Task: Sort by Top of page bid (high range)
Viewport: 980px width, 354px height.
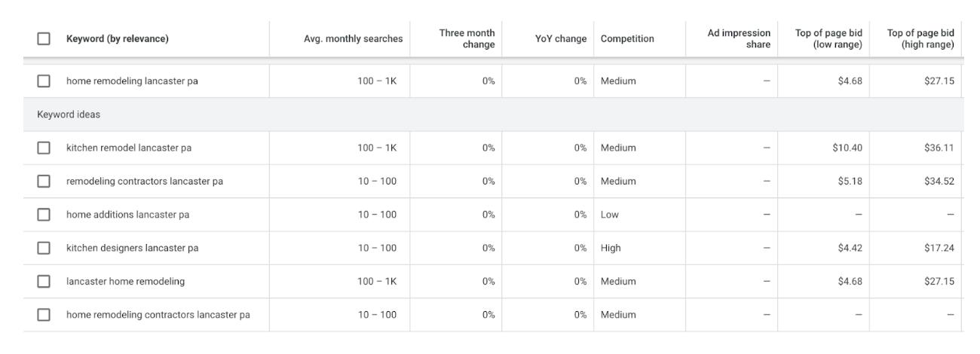Action: click(x=920, y=39)
